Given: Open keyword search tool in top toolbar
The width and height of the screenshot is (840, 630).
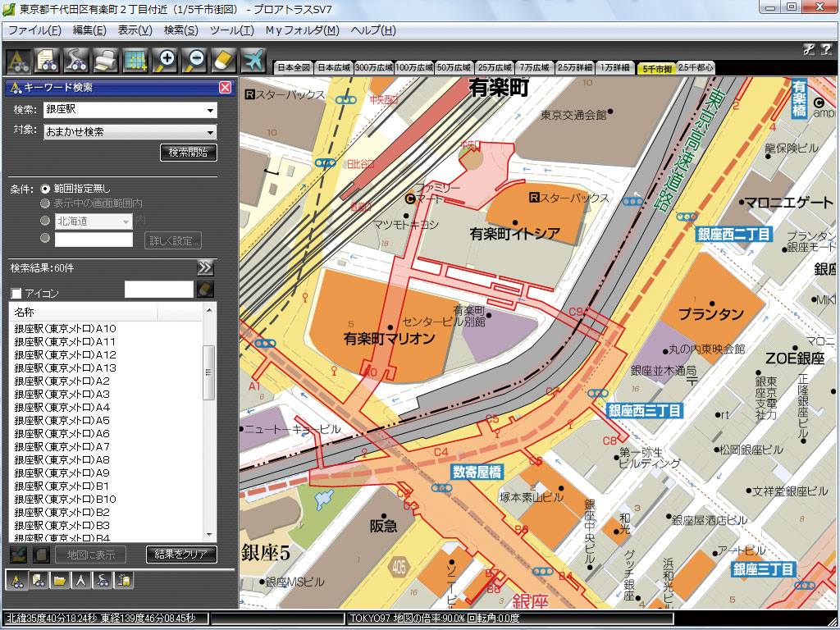Looking at the screenshot, I should [x=18, y=60].
